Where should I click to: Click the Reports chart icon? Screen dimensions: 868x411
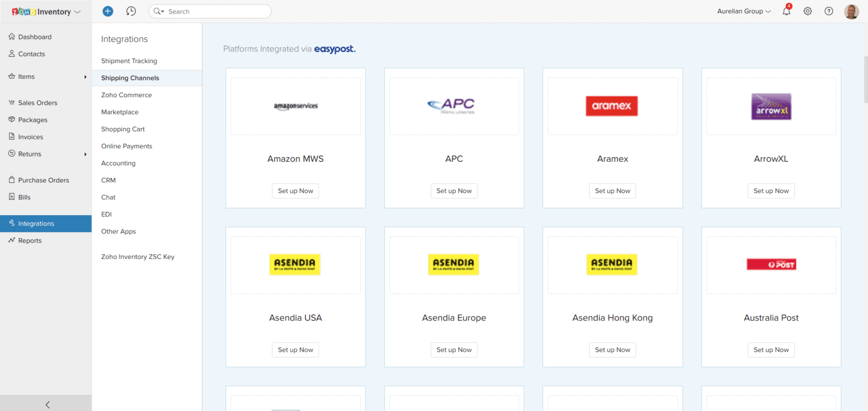point(11,240)
